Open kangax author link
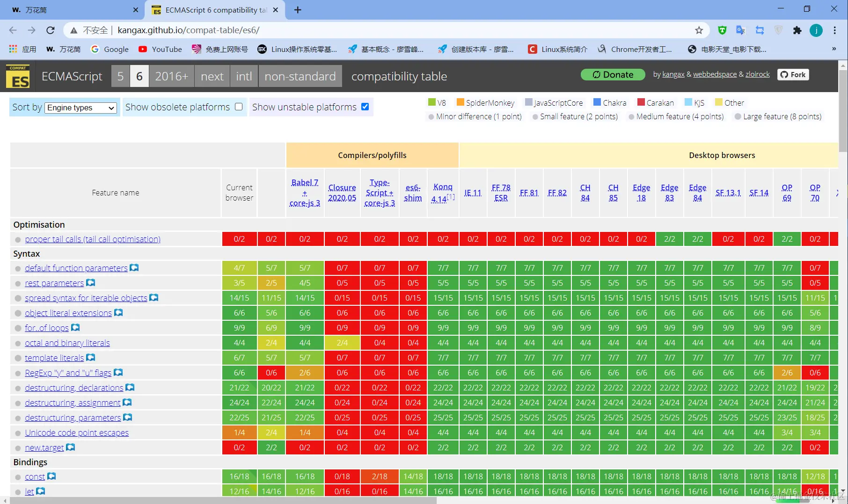This screenshot has width=848, height=504. tap(673, 74)
